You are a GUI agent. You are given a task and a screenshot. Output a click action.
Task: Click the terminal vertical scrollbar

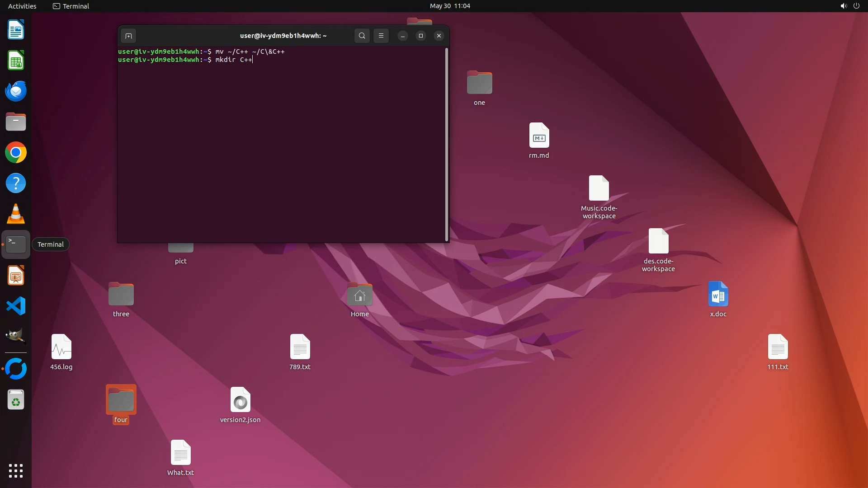click(x=447, y=145)
